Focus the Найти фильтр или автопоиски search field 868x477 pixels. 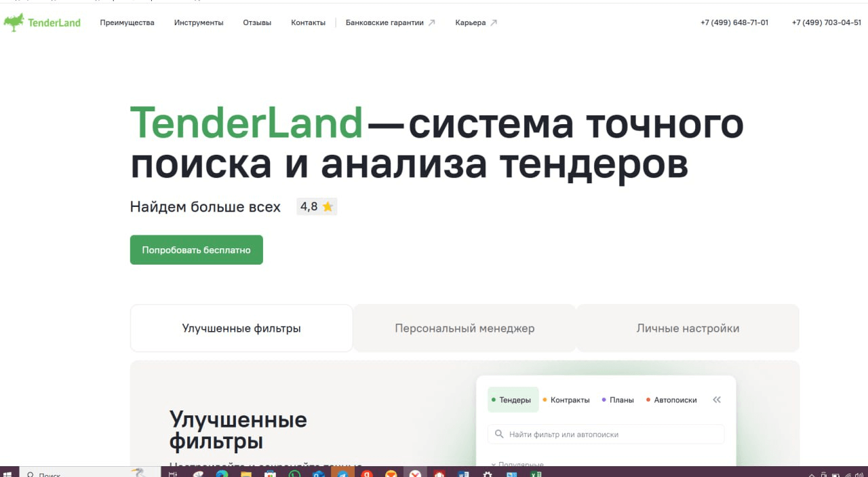[606, 434]
